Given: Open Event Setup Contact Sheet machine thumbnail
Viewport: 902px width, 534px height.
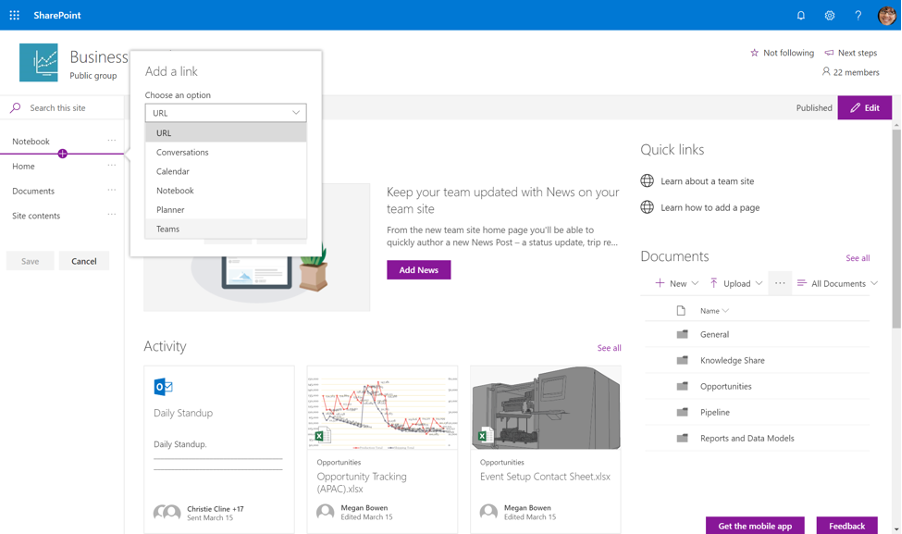Looking at the screenshot, I should pyautogui.click(x=546, y=408).
